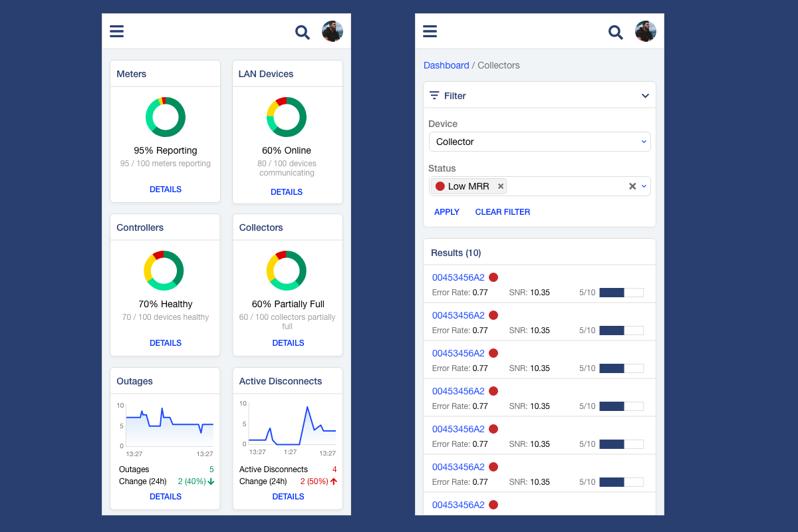Open the Device Collector dropdown

click(x=539, y=142)
